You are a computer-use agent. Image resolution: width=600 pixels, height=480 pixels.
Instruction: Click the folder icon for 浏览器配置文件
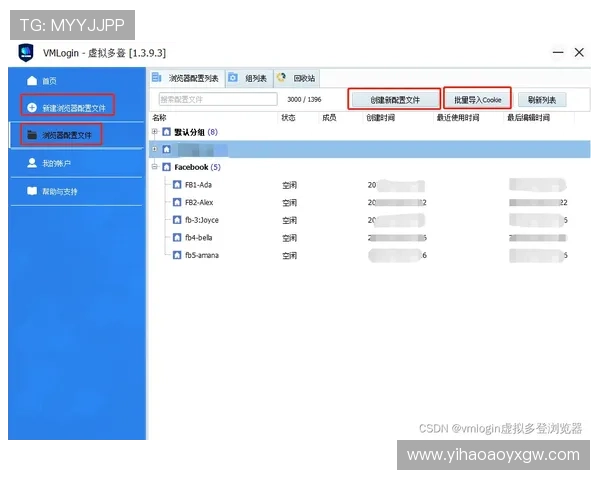pyautogui.click(x=32, y=134)
